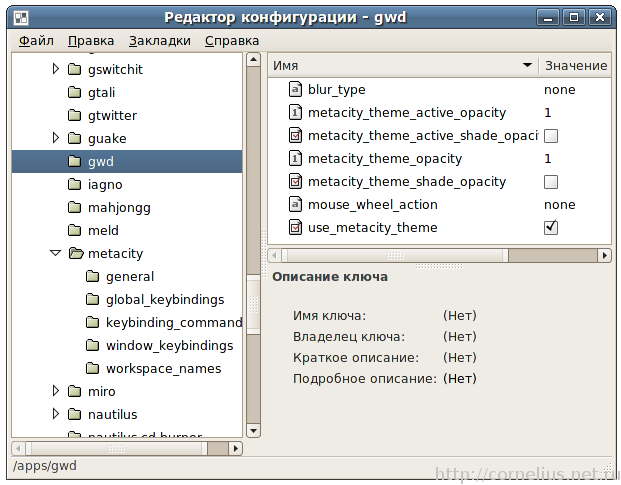Click the gtwitter folder icon

pos(74,115)
